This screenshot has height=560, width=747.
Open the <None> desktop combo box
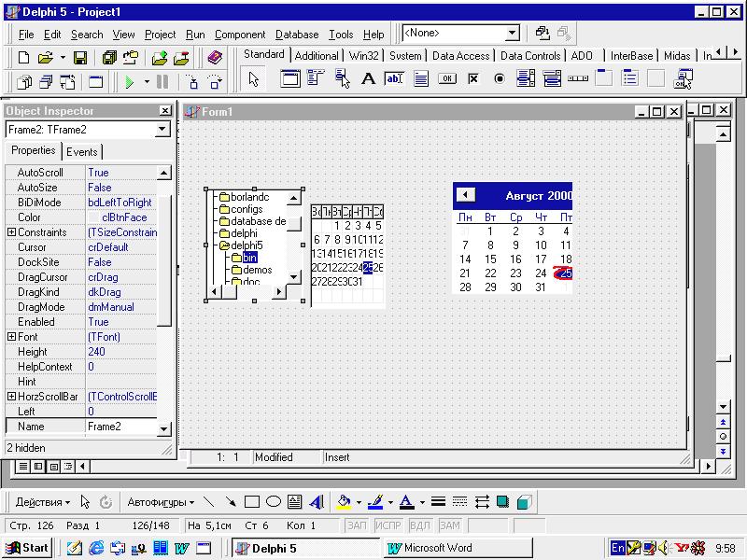512,34
